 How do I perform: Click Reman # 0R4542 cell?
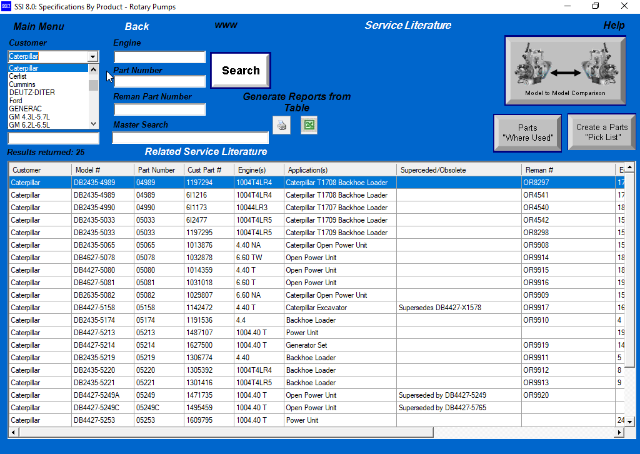[568, 220]
